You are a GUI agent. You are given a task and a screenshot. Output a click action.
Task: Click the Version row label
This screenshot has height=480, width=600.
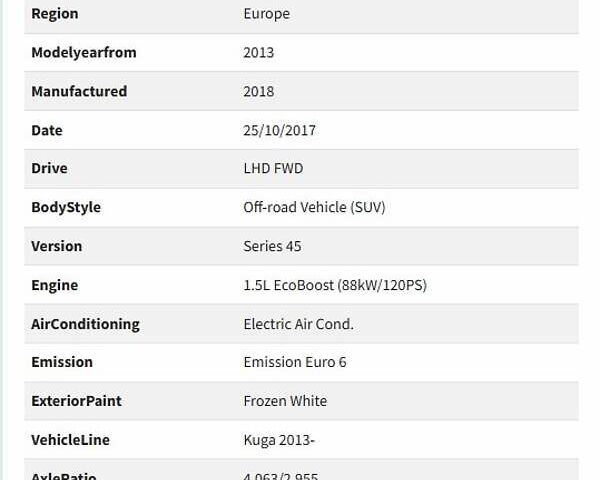[x=57, y=246]
